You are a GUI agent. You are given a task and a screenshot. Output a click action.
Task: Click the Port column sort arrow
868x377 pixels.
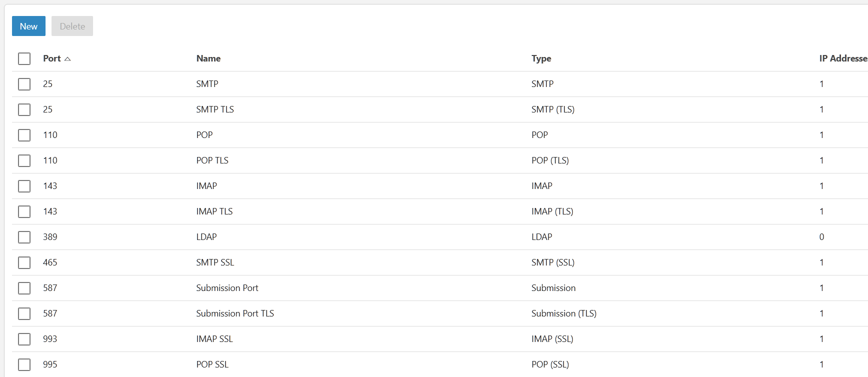coord(68,59)
